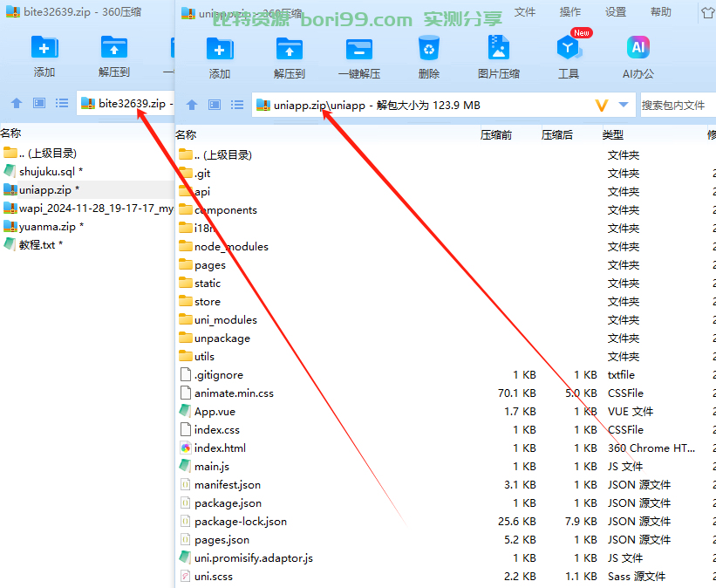Go up a level in bite32639.zip window
Image resolution: width=716 pixels, height=588 pixels.
(17, 103)
